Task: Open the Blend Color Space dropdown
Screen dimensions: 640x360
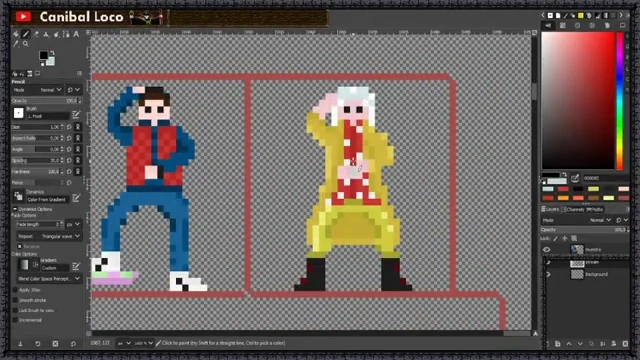Action: click(x=49, y=278)
